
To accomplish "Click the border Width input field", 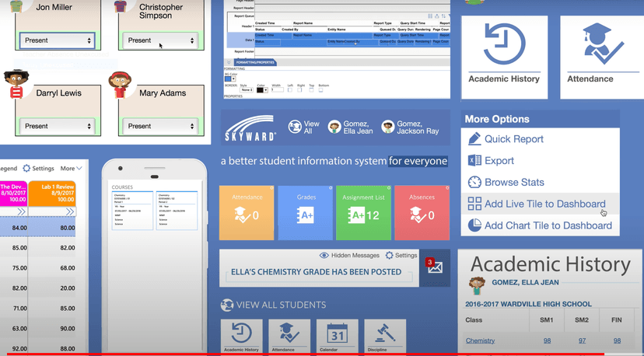I will coord(277,89).
